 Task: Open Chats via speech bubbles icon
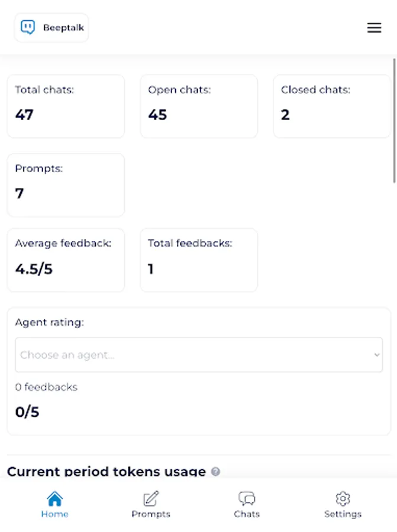247,498
